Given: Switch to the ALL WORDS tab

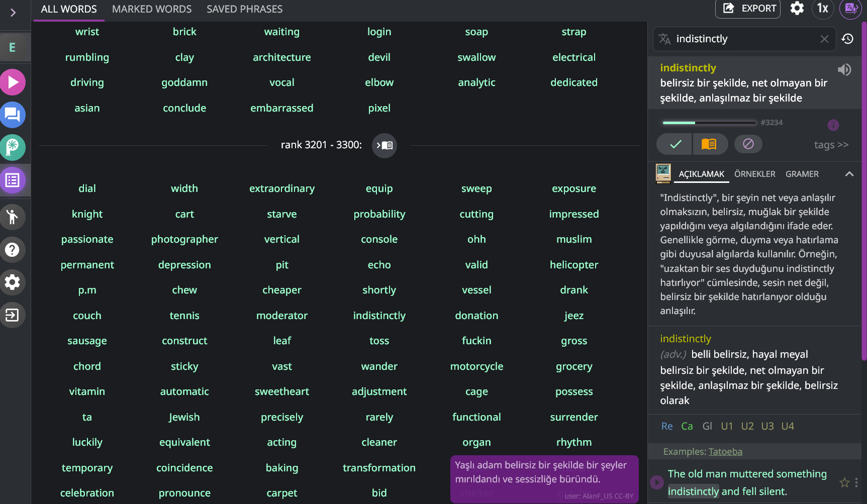Looking at the screenshot, I should click(69, 9).
